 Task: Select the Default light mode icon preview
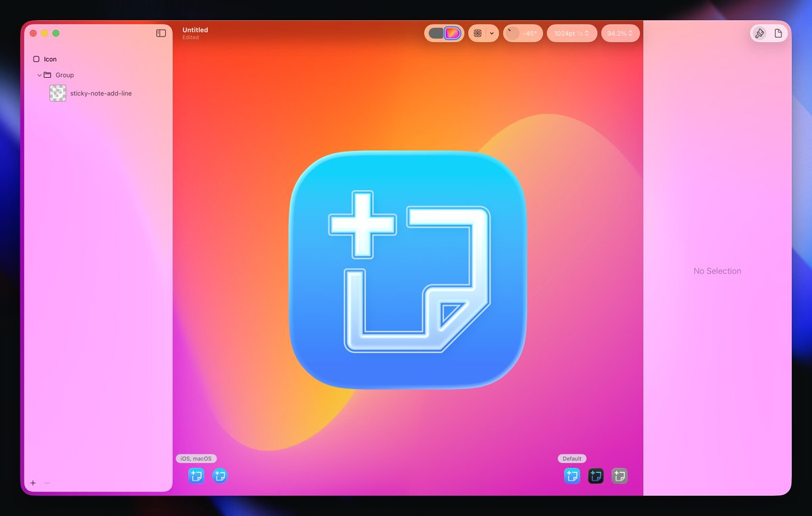(572, 475)
